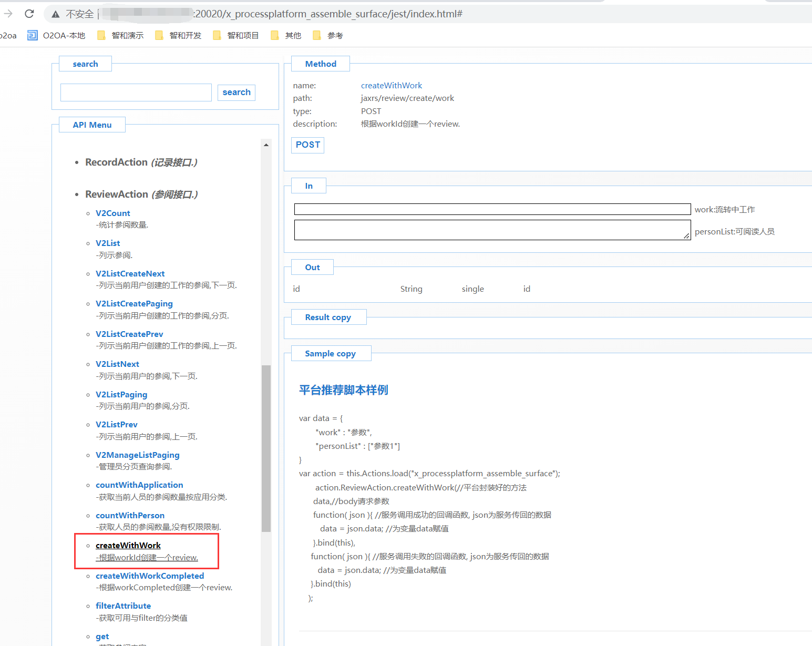Viewport: 812px width, 646px height.
Task: Click the personList textarea
Action: coord(492,230)
